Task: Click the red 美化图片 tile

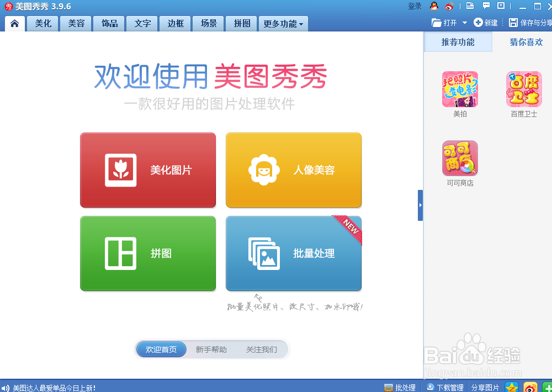Action: coord(148,170)
